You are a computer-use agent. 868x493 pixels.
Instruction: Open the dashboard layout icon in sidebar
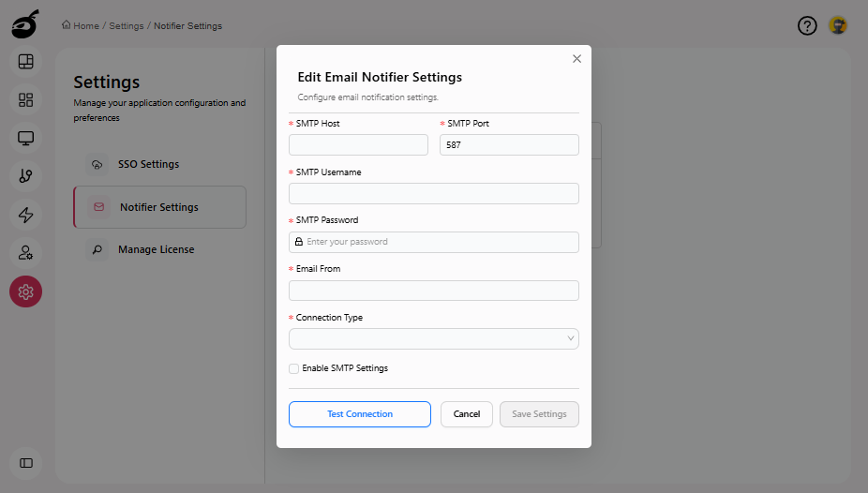pos(25,62)
